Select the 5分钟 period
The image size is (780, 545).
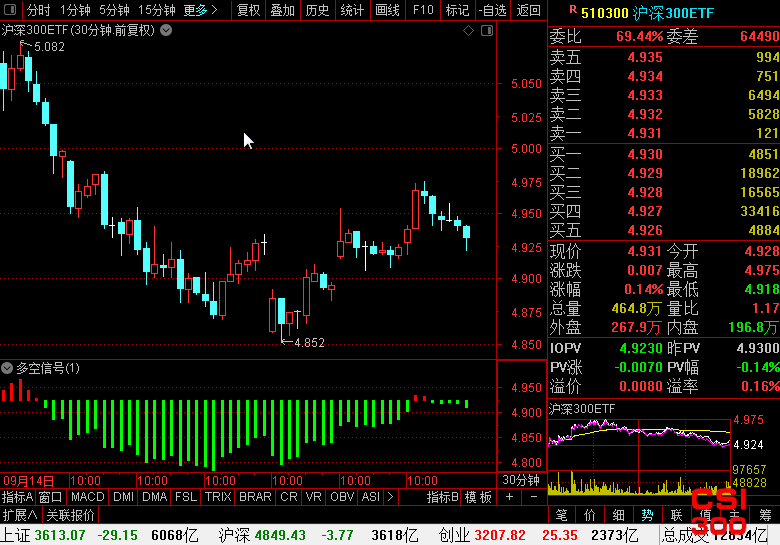click(x=114, y=10)
